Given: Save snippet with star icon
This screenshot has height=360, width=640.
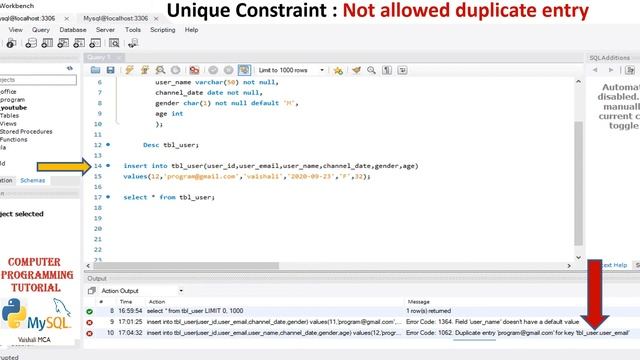Looking at the screenshot, I should (x=338, y=70).
